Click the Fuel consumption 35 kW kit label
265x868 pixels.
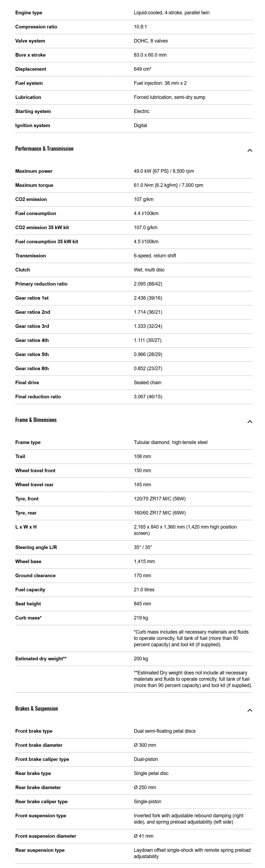47,242
